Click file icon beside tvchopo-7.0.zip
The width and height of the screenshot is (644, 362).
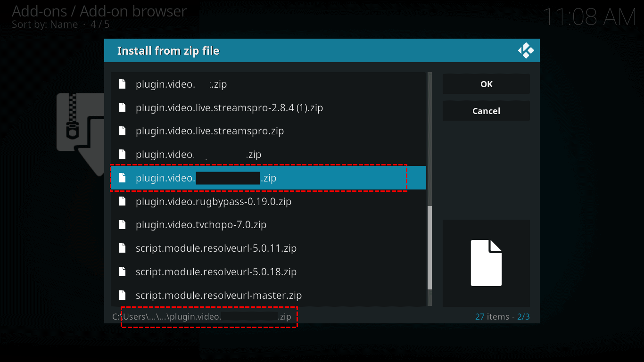pos(123,225)
